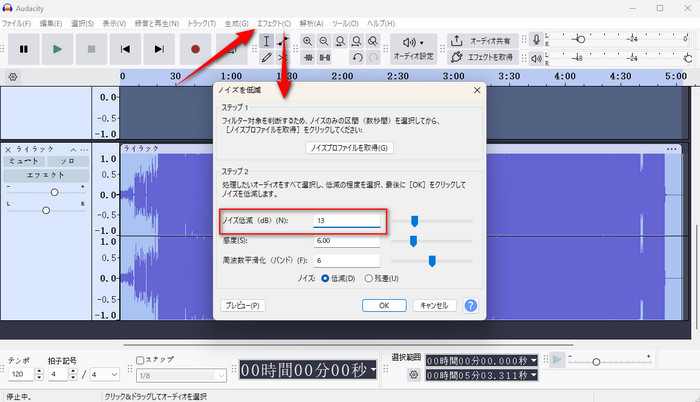Confirm noise reduction with OK
700x402 pixels.
pos(384,306)
